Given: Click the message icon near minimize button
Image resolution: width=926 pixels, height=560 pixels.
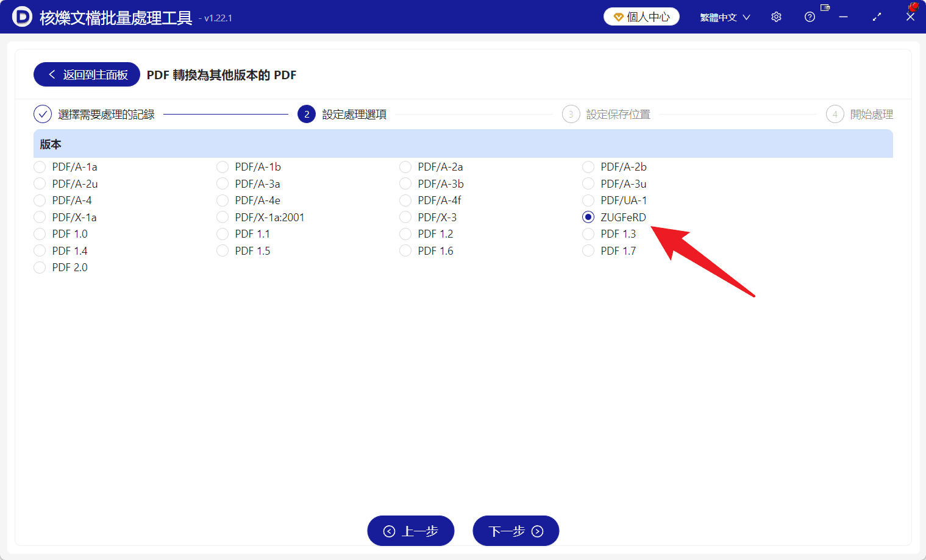Looking at the screenshot, I should tap(825, 8).
